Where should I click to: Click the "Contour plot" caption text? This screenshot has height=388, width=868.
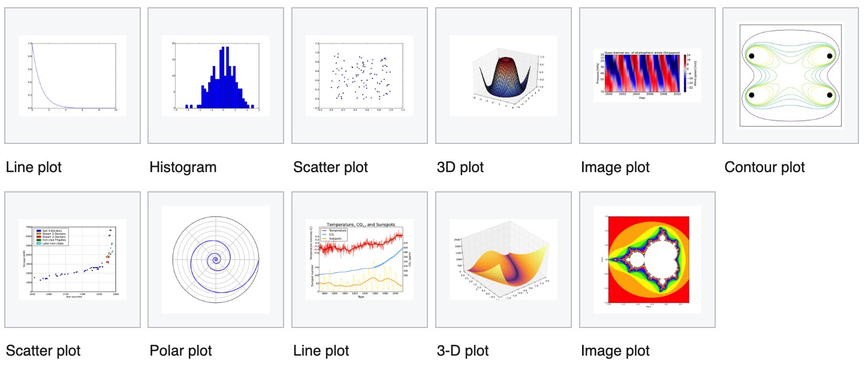coord(765,167)
